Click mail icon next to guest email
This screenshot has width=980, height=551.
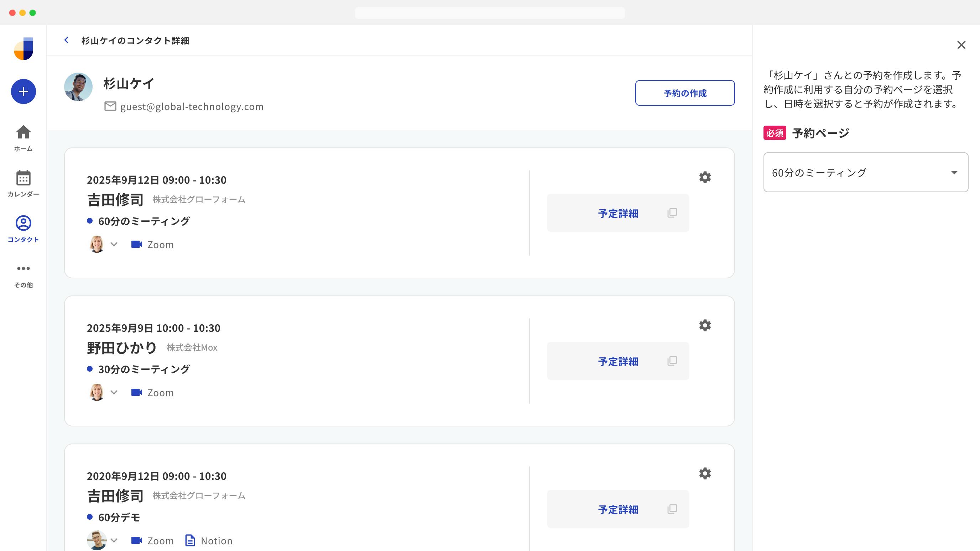click(x=110, y=106)
